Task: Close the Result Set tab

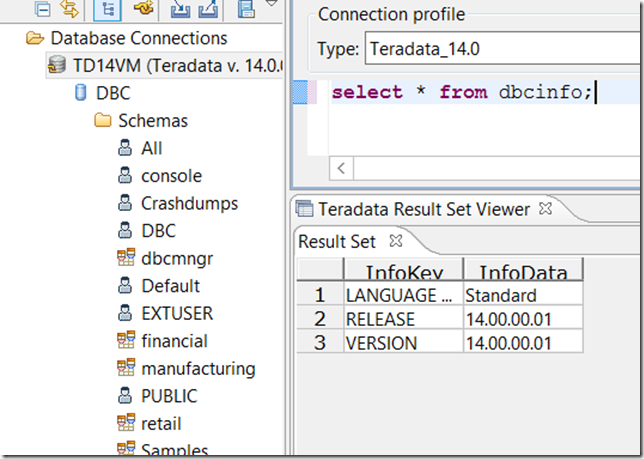Action: click(395, 241)
